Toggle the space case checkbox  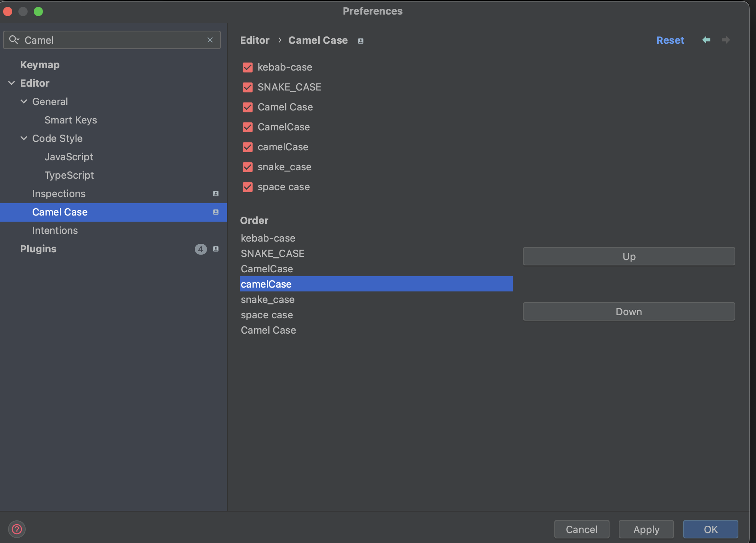coord(248,187)
